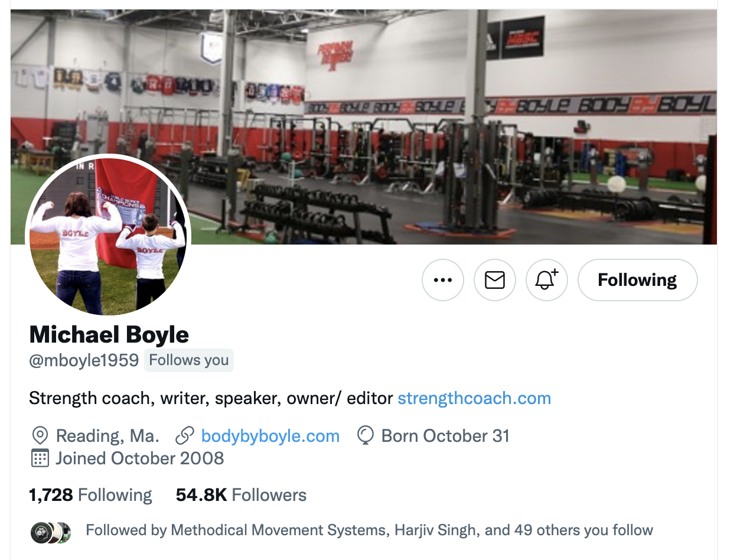
Task: Open Michael Boyle's profile picture
Action: coord(108,235)
